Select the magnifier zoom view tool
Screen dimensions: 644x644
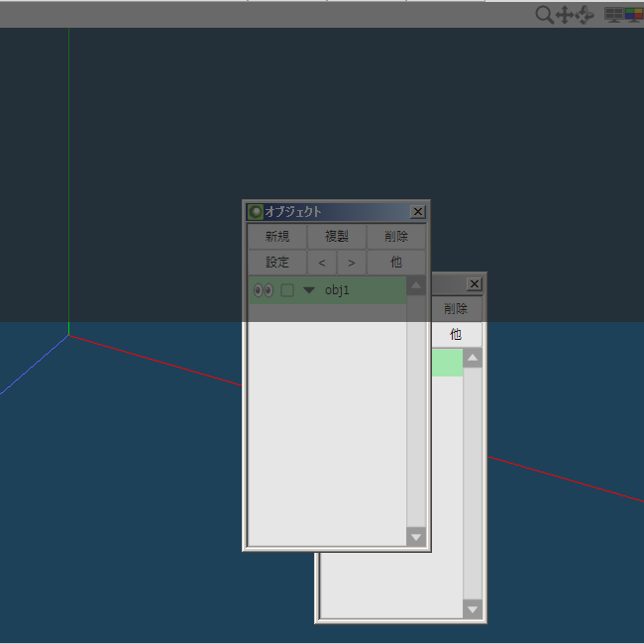(544, 15)
